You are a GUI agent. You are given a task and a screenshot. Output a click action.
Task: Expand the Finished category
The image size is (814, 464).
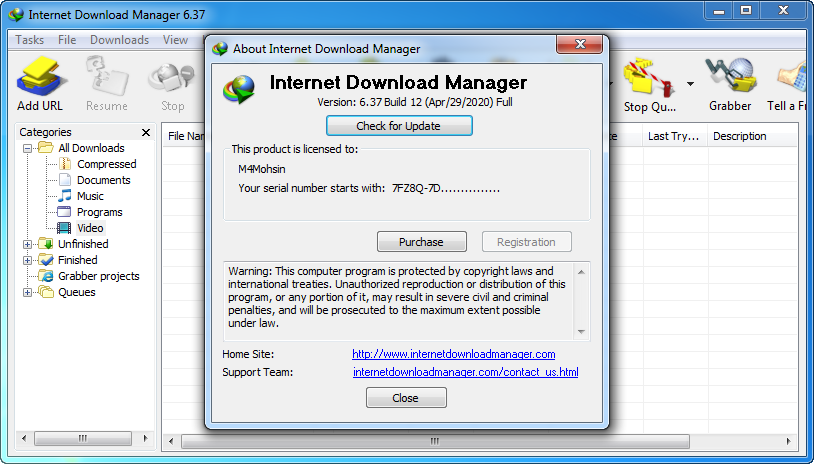tap(28, 261)
